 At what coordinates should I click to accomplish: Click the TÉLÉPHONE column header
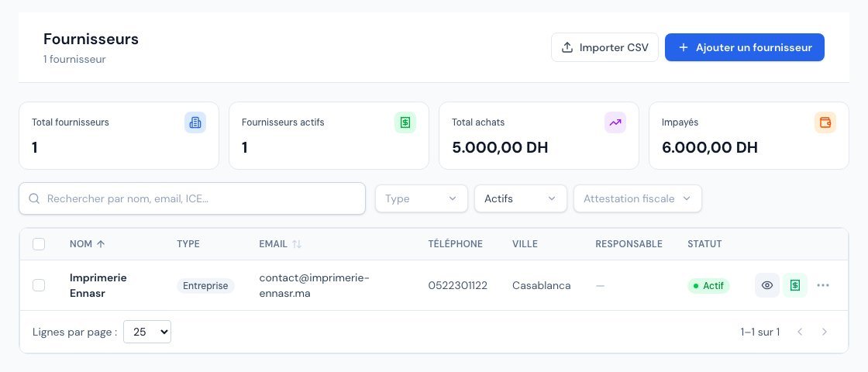455,244
